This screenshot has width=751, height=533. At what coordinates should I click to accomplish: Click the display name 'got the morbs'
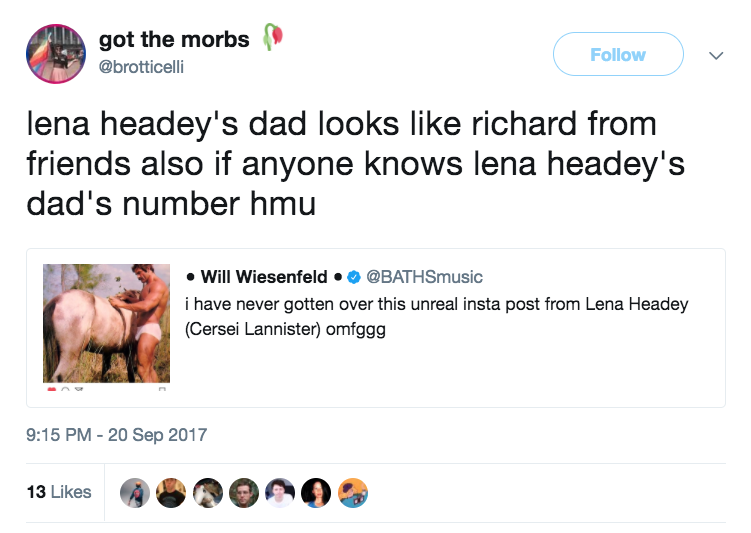pyautogui.click(x=174, y=40)
